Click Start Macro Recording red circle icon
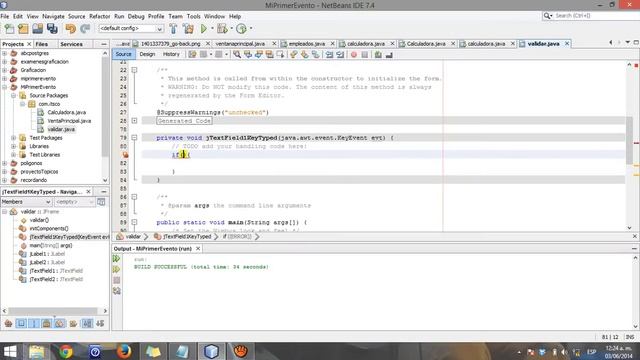 tap(354, 54)
